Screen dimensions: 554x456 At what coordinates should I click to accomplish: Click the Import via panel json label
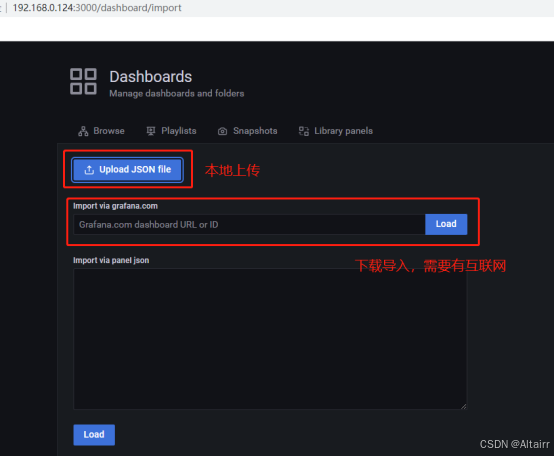tap(111, 260)
